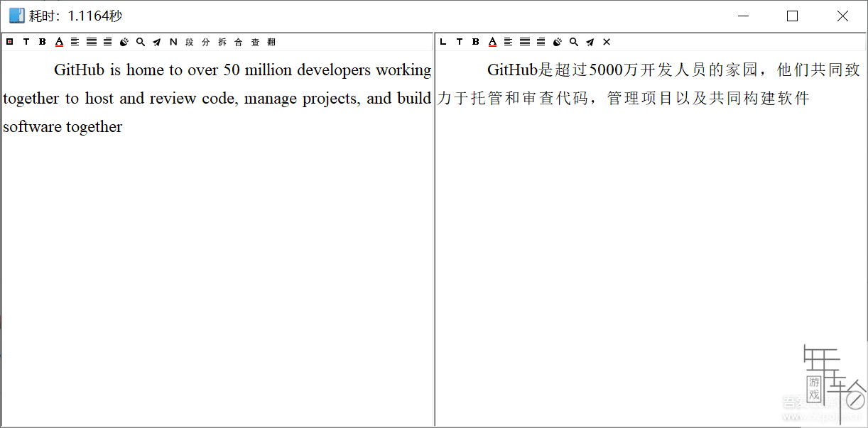Apply justify alignment in left pane toolbar
The height and width of the screenshot is (428, 868).
(x=92, y=42)
